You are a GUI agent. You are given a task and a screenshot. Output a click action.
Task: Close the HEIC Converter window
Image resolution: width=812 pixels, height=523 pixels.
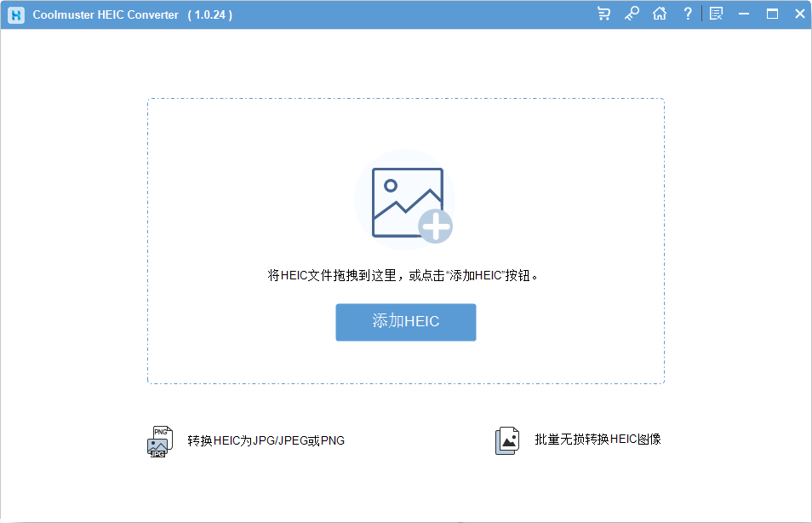tap(799, 14)
